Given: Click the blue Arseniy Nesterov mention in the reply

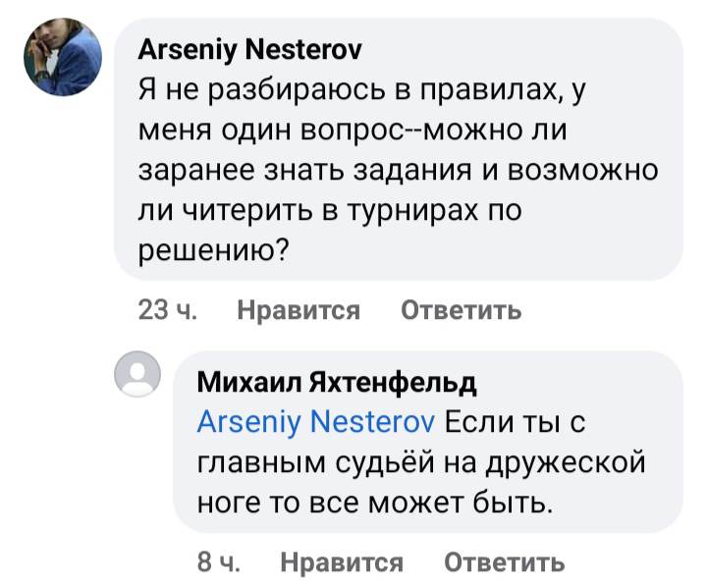Looking at the screenshot, I should 316,421.
